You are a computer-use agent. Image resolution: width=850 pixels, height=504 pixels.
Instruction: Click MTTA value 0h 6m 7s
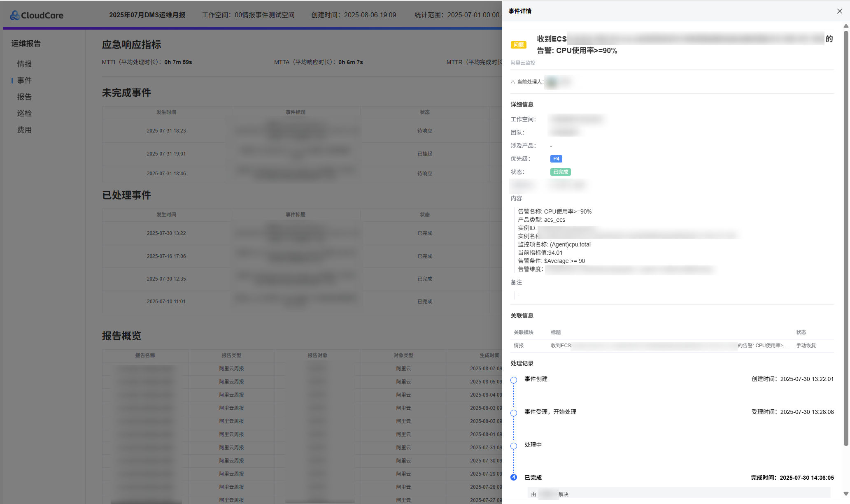[351, 62]
